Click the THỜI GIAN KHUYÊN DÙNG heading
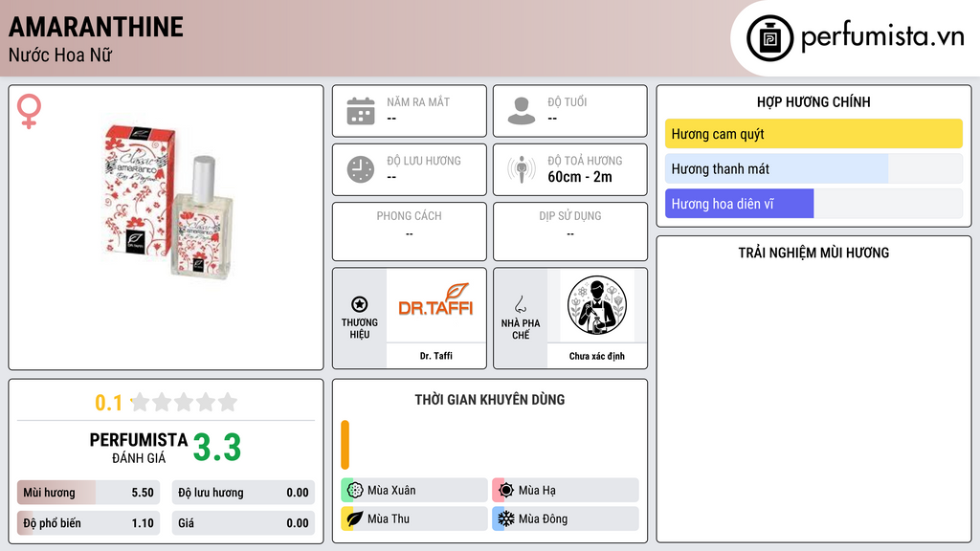Viewport: 980px width, 551px height. click(x=490, y=399)
